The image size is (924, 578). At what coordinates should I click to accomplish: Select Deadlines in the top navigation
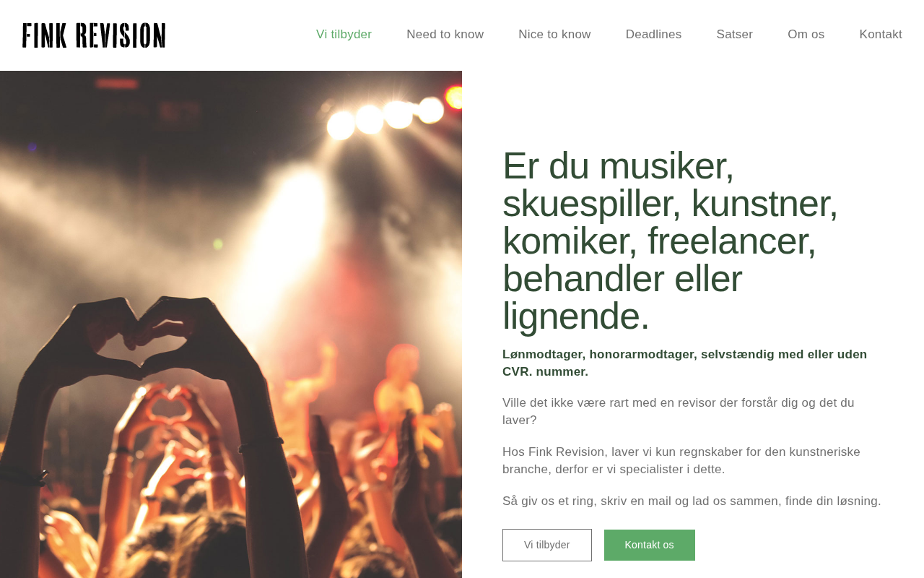point(653,35)
